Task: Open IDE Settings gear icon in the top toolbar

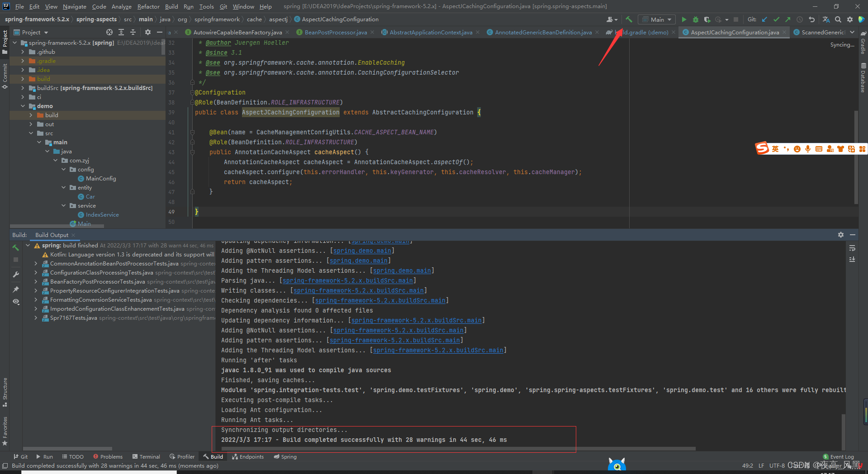Action: [x=850, y=19]
